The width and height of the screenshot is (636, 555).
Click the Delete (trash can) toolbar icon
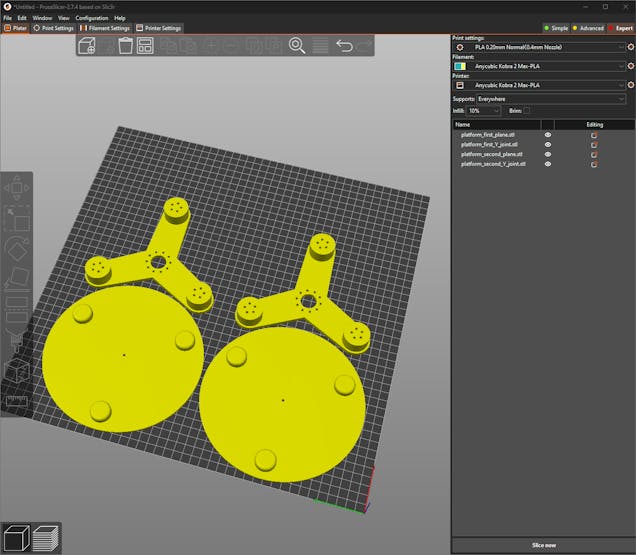click(126, 46)
